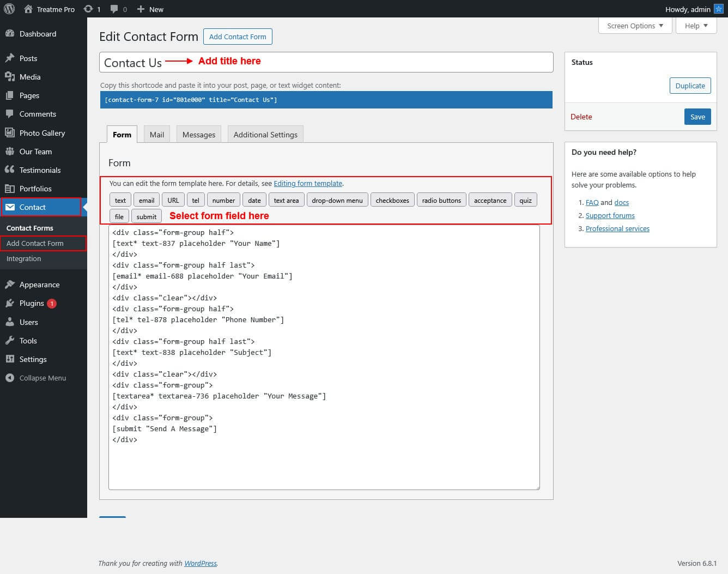Click the Testimonials quote icon
The image size is (728, 574).
pyautogui.click(x=9, y=170)
